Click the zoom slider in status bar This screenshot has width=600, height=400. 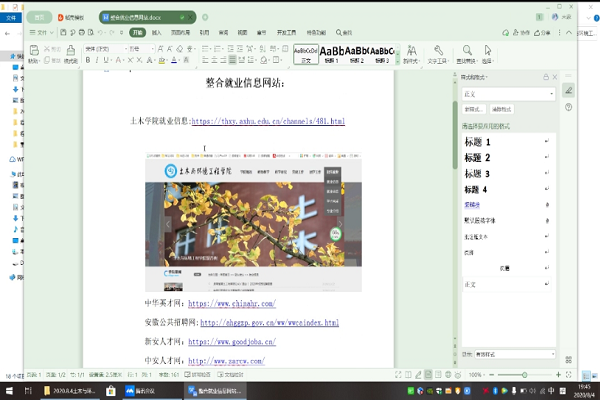point(525,375)
